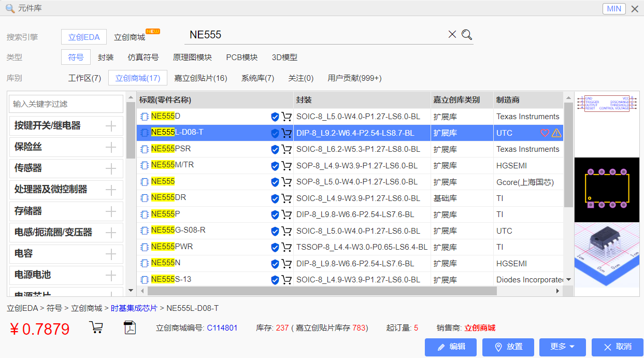Open the 更多 dropdown button
The width and height of the screenshot is (644, 358).
563,347
